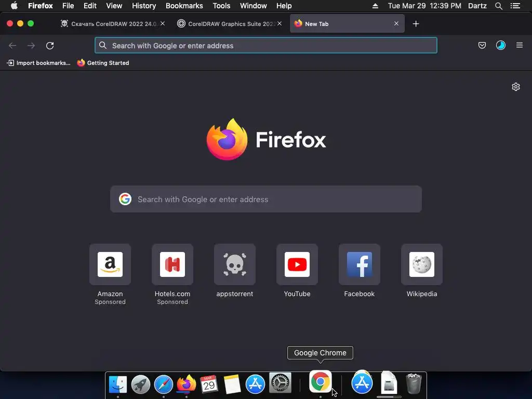Open the Apple menu
Screen dimensions: 532x399
click(x=14, y=5)
